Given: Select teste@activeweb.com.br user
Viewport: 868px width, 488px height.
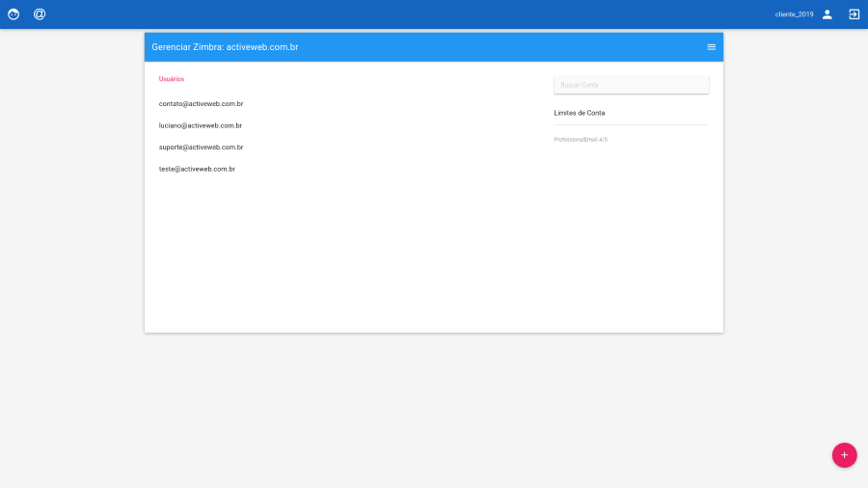Looking at the screenshot, I should tap(197, 169).
